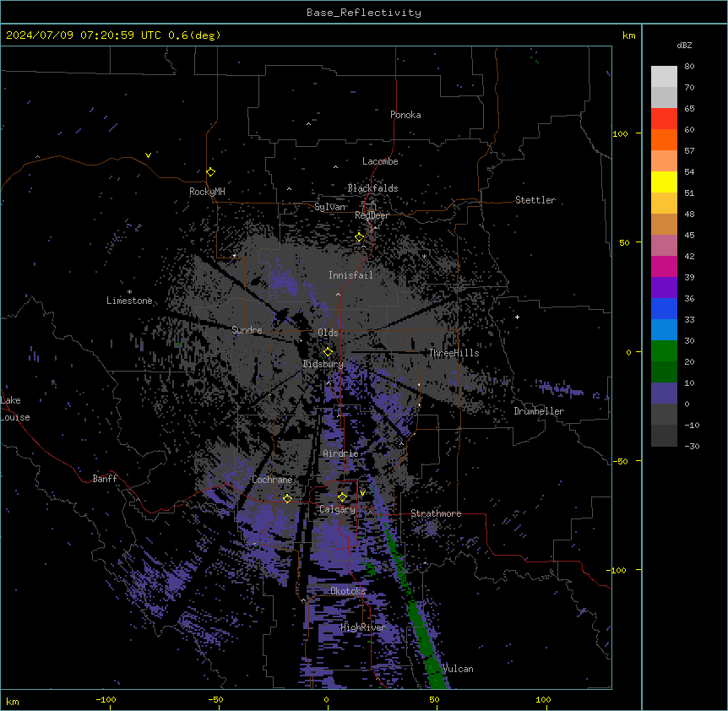728x711 pixels.
Task: Click the Vulcan label
Action: 458,669
